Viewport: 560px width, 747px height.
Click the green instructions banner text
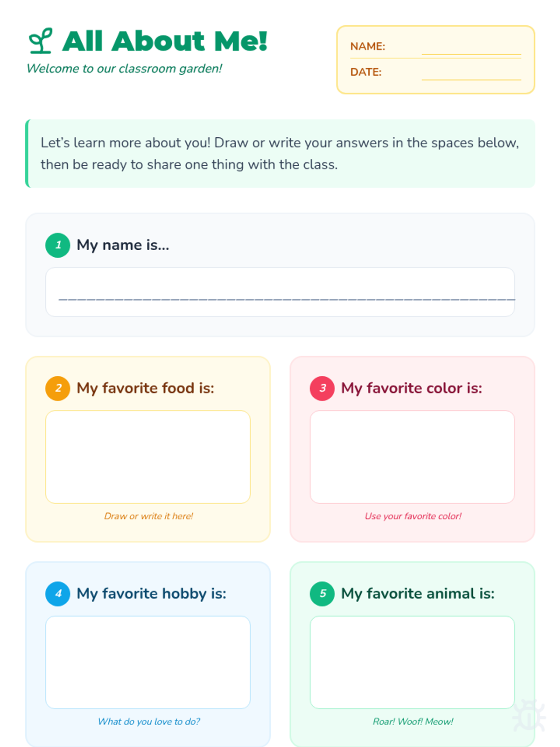tap(280, 154)
